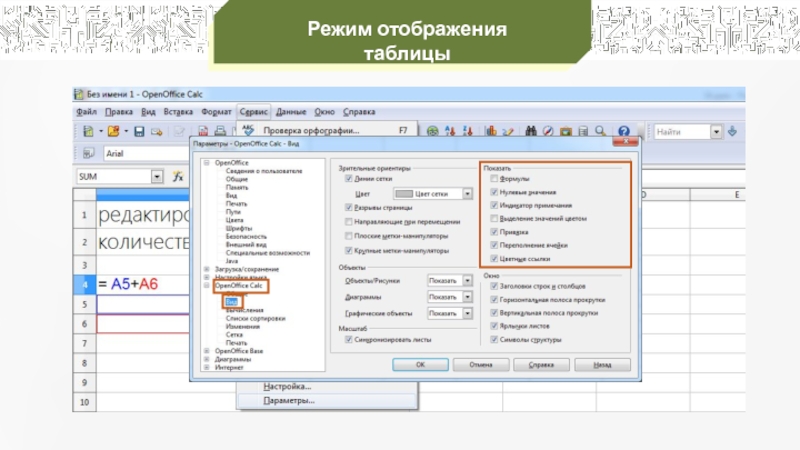The width and height of the screenshot is (800, 450).
Task: Click the Zoom magnifier toolbar icon
Action: [x=603, y=132]
